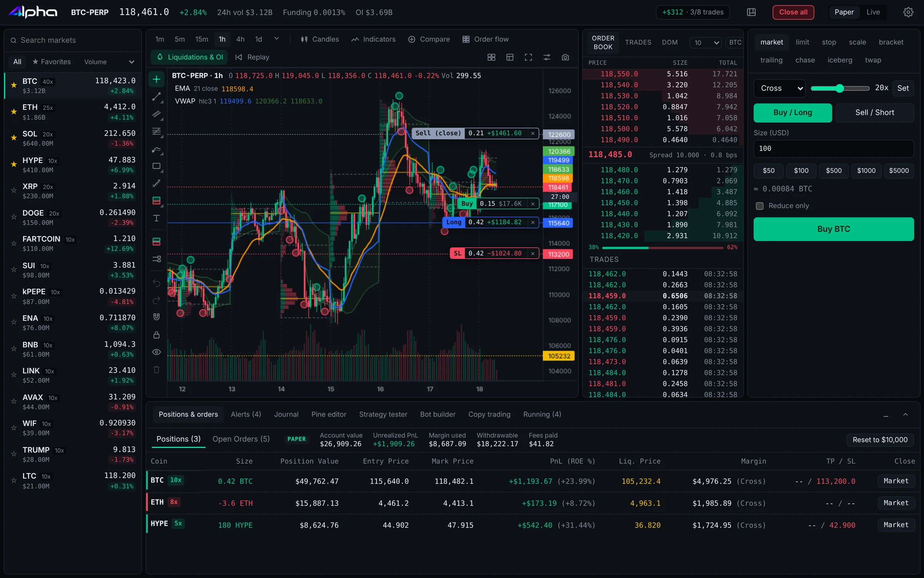
Task: Open the layout panel icon beside Close all
Action: [751, 12]
